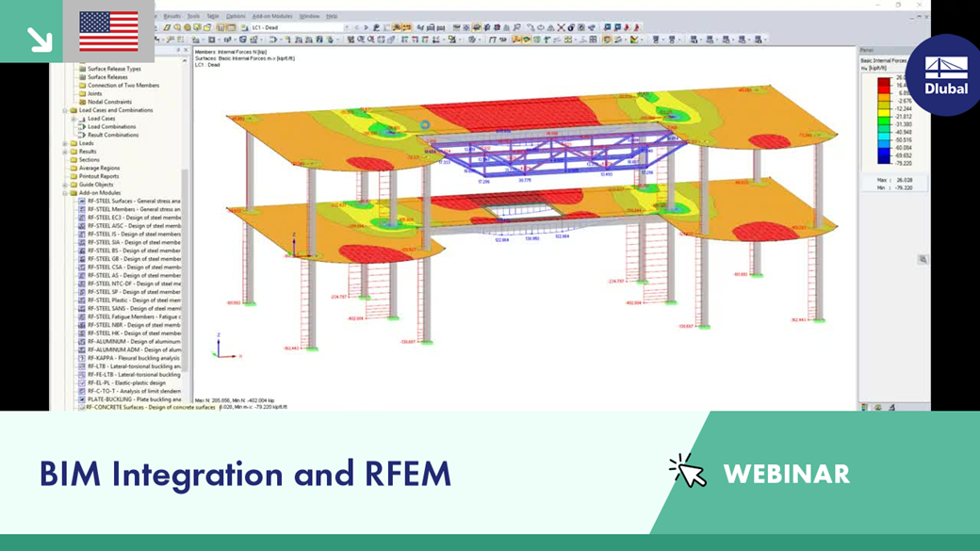
Task: Open the filter tab at panel bottom
Action: [891, 407]
